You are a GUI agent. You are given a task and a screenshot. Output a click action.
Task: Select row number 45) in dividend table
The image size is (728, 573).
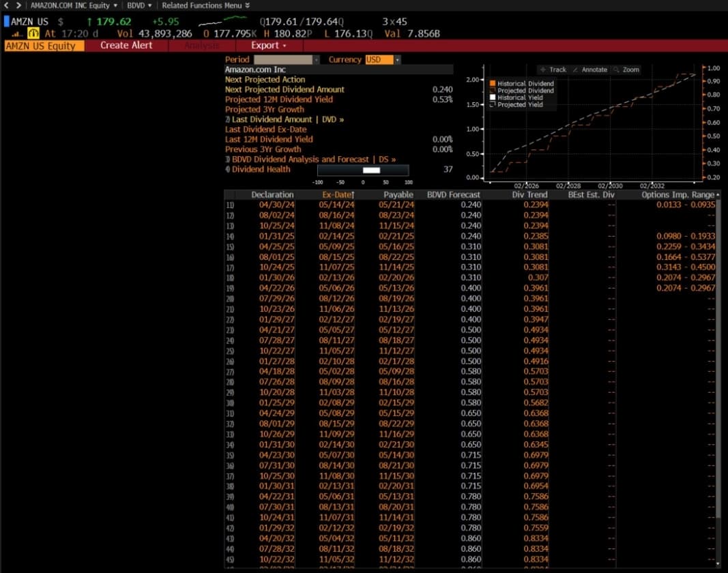tap(230, 559)
